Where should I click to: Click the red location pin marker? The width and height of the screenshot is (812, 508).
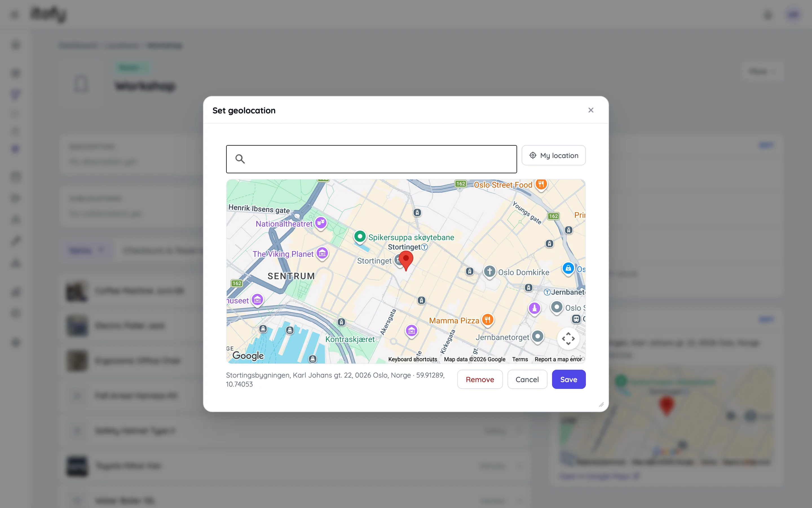point(406,261)
